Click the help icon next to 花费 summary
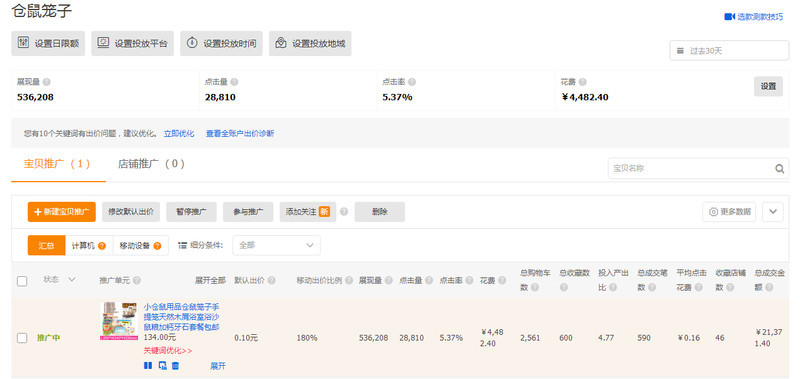This screenshot has height=379, width=800. (x=583, y=82)
